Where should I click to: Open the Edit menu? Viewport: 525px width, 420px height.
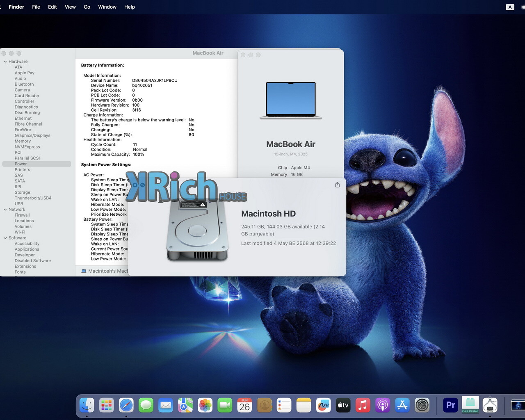52,7
